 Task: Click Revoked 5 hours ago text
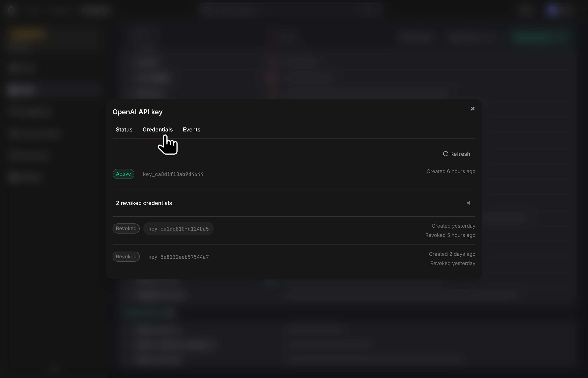450,235
